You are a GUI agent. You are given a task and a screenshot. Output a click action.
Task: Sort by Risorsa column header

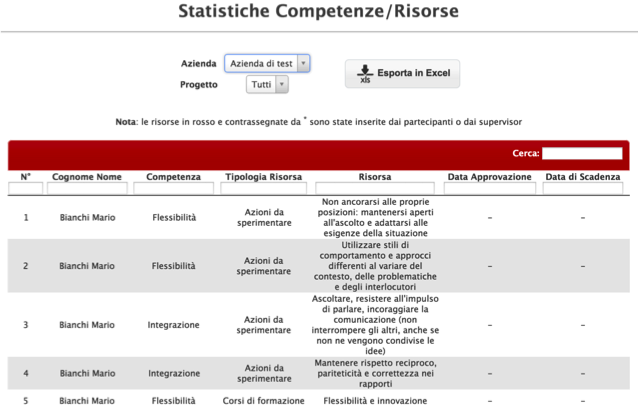coord(375,177)
